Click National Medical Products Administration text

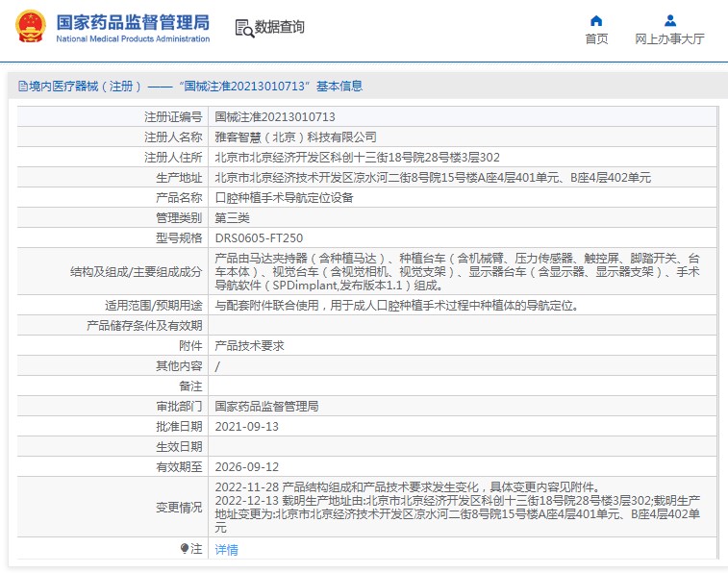coord(133,39)
